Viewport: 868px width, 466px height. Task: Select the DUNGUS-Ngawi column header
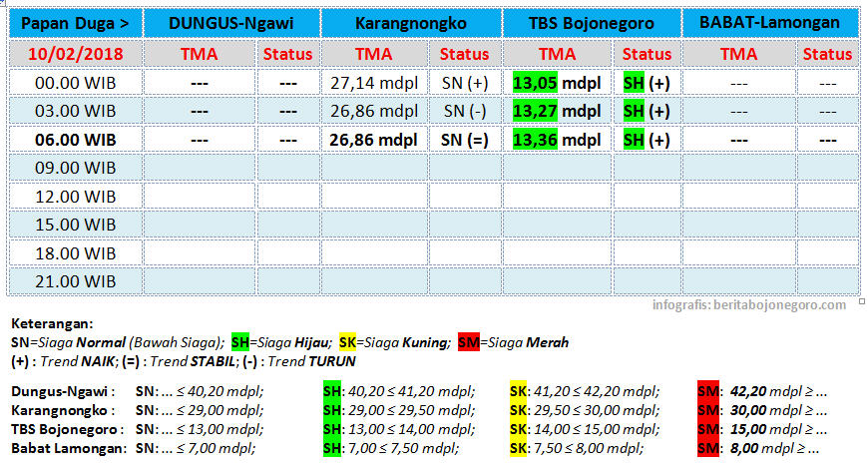tap(231, 22)
